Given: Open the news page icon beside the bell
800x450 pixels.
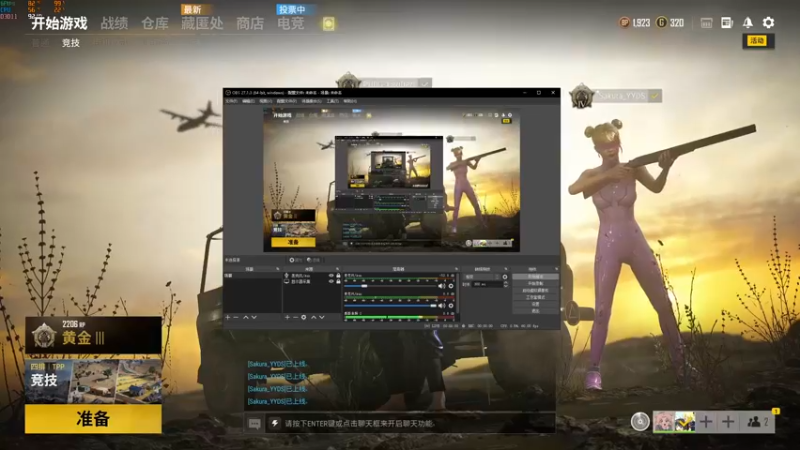Looking at the screenshot, I should point(727,22).
